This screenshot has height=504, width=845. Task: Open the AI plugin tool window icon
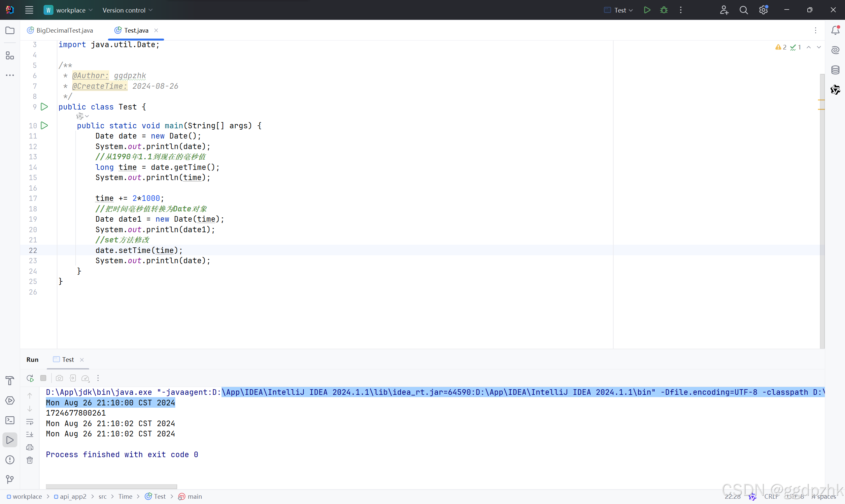tap(835, 90)
